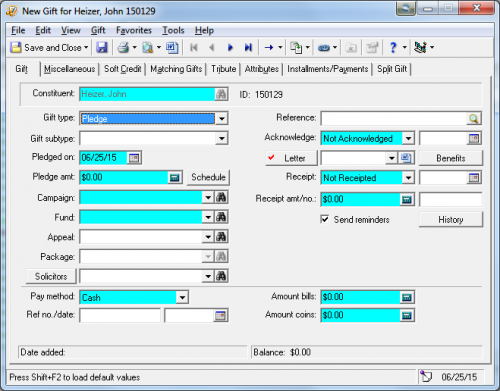Expand the Gift subtype dropdown
The width and height of the screenshot is (500, 391).
pyautogui.click(x=222, y=138)
